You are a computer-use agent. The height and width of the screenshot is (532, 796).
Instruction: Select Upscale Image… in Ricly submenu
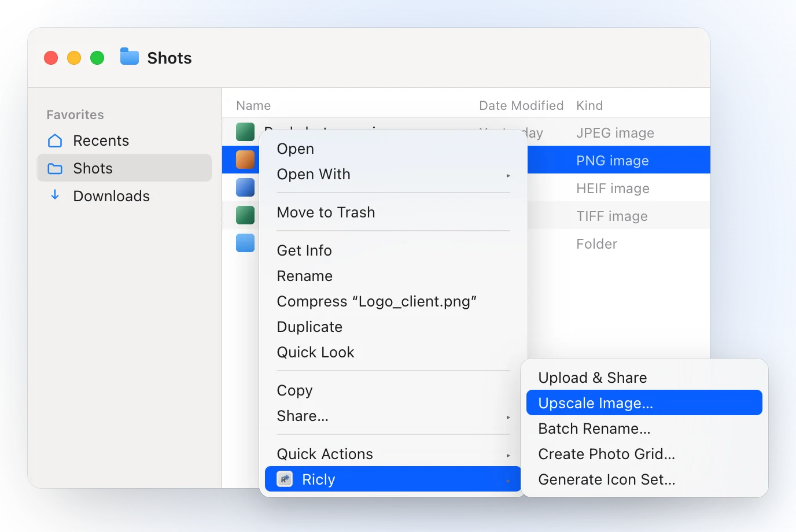(644, 403)
